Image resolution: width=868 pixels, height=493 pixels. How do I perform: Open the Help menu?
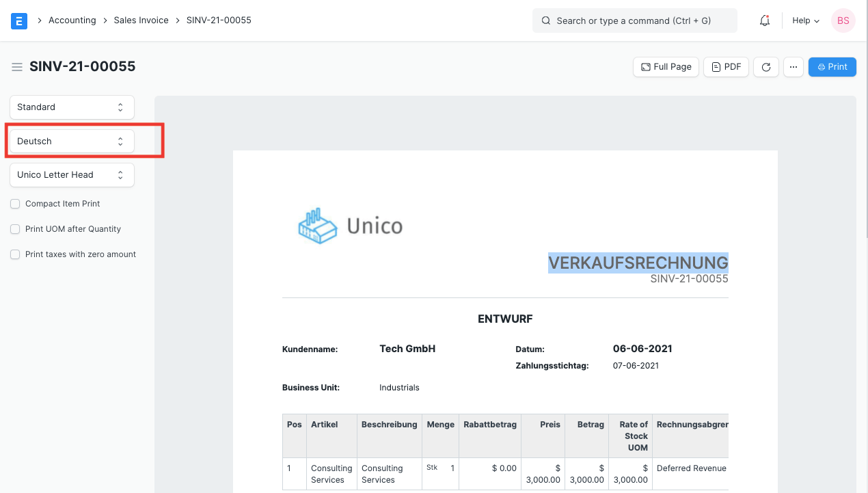[804, 21]
